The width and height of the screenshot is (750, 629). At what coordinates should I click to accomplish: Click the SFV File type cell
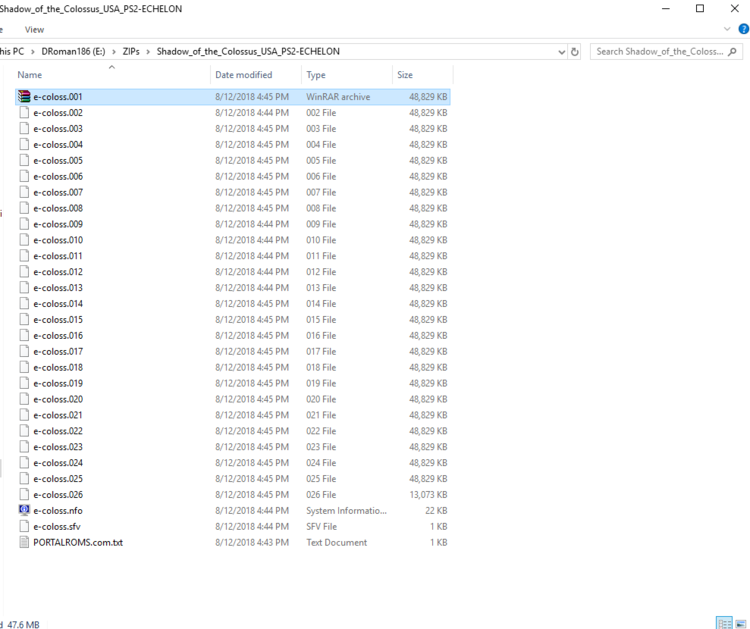pos(321,527)
